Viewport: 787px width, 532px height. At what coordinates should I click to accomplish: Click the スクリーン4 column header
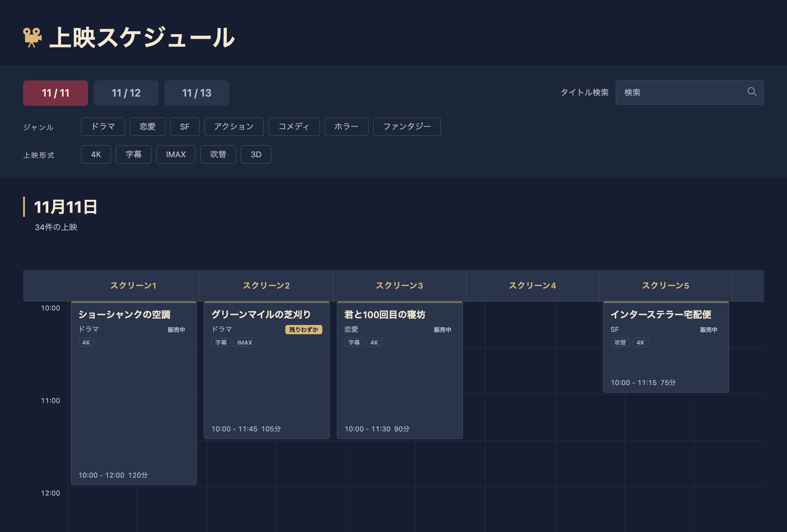point(533,286)
